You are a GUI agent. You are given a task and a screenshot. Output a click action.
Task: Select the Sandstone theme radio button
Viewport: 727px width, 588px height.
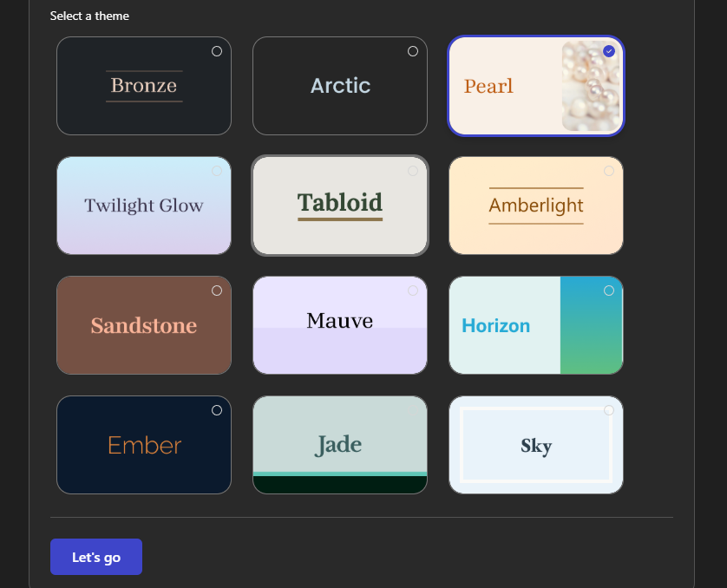tap(217, 291)
